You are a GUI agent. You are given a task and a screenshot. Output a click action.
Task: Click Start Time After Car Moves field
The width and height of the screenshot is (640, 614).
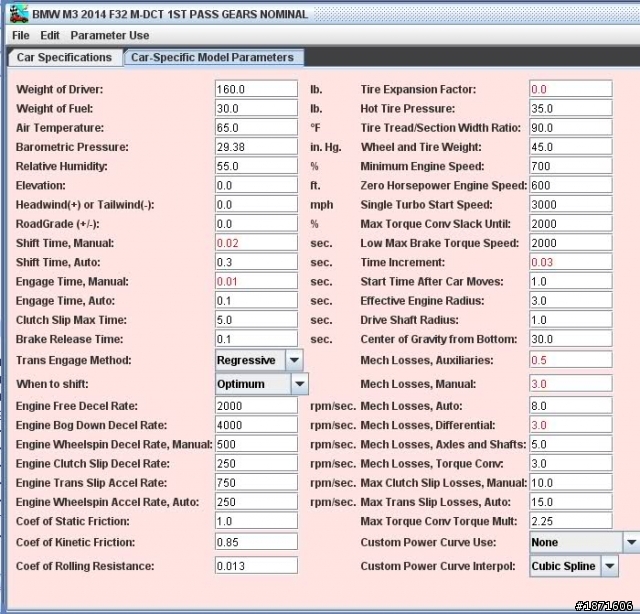[x=571, y=281]
